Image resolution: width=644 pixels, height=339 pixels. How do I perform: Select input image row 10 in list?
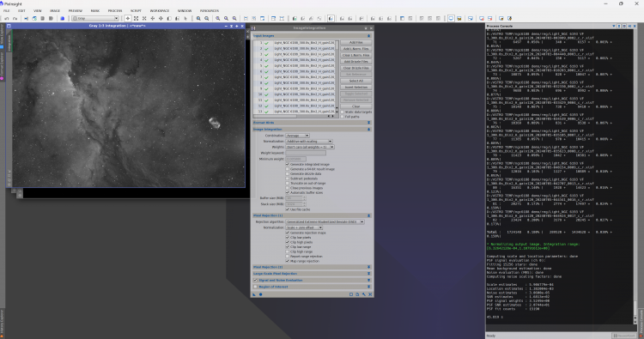tap(295, 94)
